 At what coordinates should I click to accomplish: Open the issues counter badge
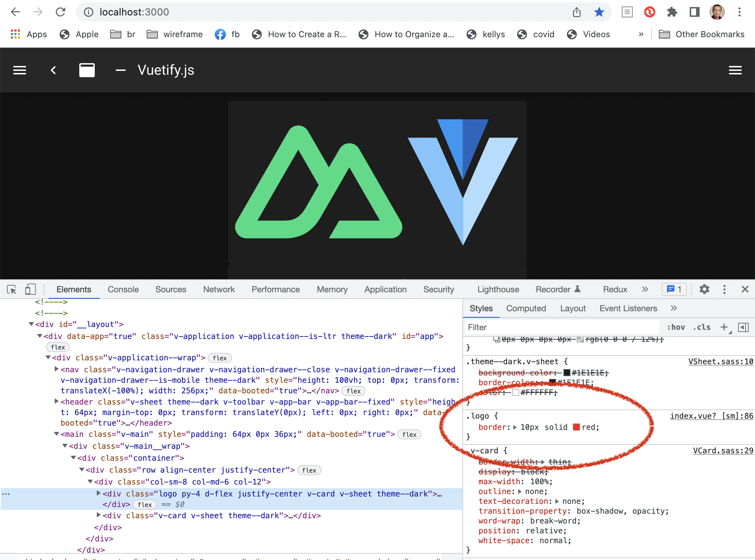pos(674,289)
